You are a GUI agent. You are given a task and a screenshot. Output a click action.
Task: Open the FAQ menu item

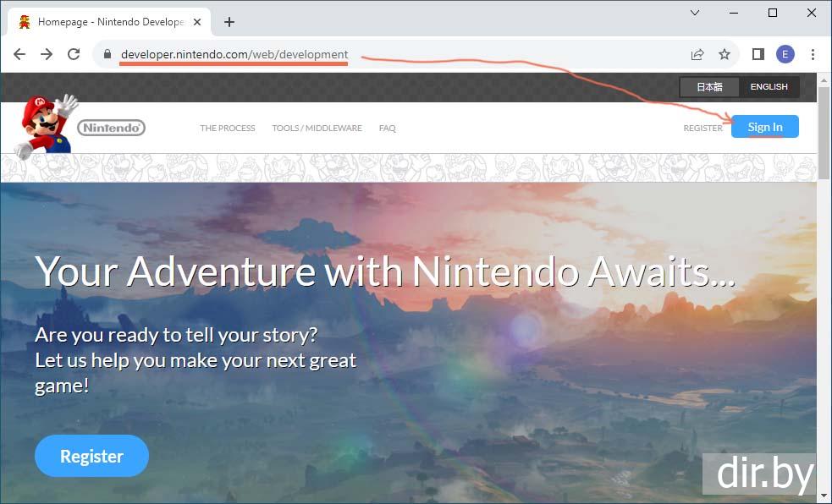pos(388,129)
